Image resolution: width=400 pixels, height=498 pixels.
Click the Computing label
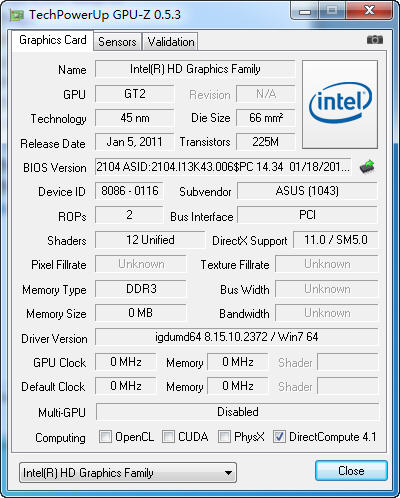pyautogui.click(x=60, y=438)
